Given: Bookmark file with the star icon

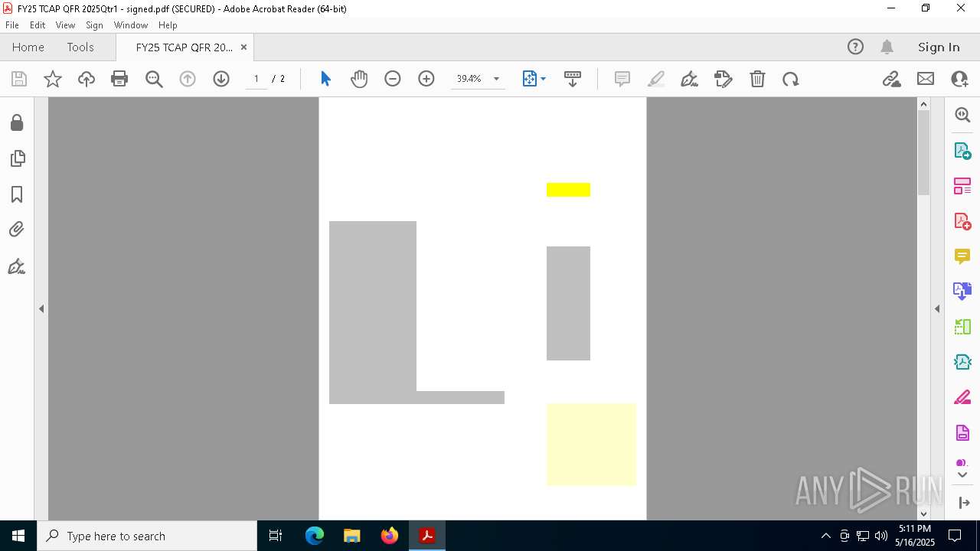Looking at the screenshot, I should tap(53, 79).
